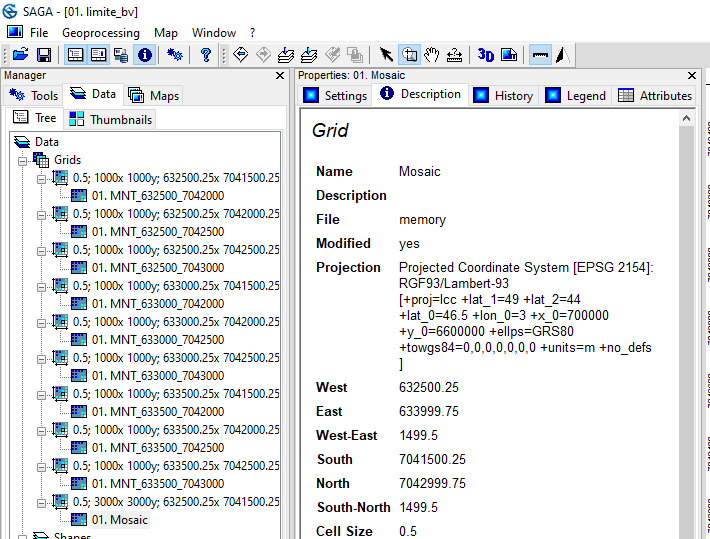Toggle the Show Object Properties panel button
The width and height of the screenshot is (710, 539).
(99, 55)
